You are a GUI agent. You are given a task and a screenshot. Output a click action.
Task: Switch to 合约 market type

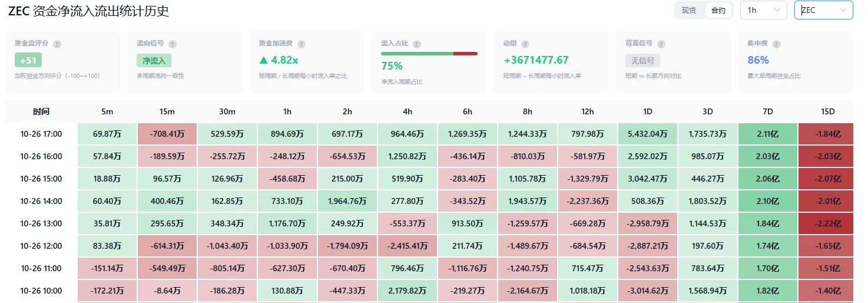coord(718,10)
